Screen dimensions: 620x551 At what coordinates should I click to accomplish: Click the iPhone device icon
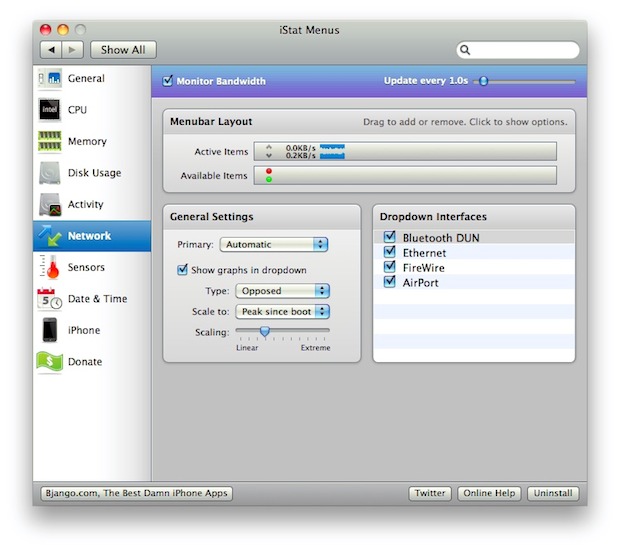[x=50, y=330]
